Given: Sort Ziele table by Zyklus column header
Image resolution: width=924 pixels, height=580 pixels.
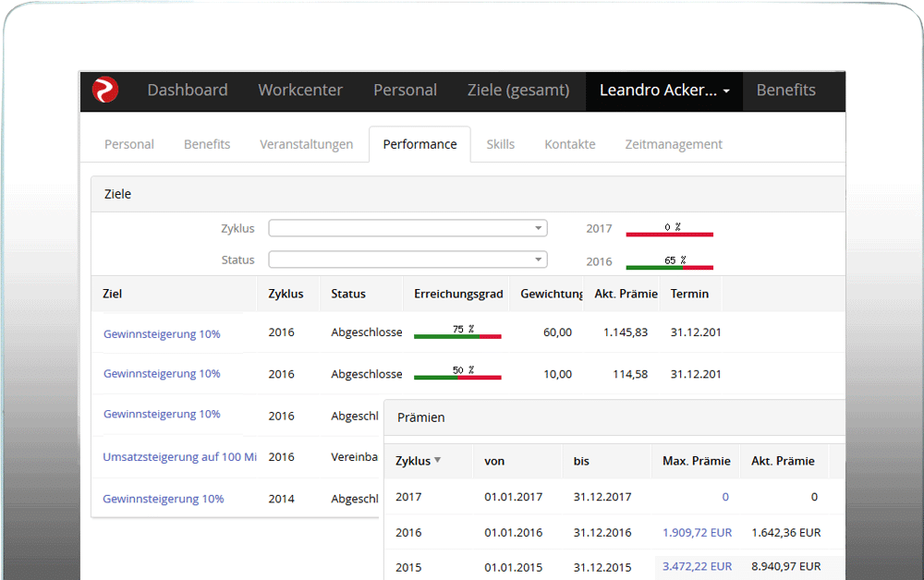Looking at the screenshot, I should [286, 294].
